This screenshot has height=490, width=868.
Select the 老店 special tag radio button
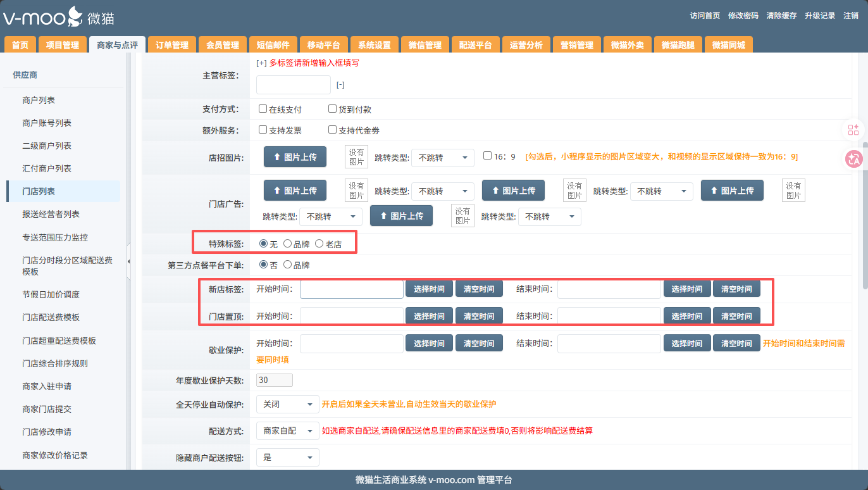tap(319, 244)
